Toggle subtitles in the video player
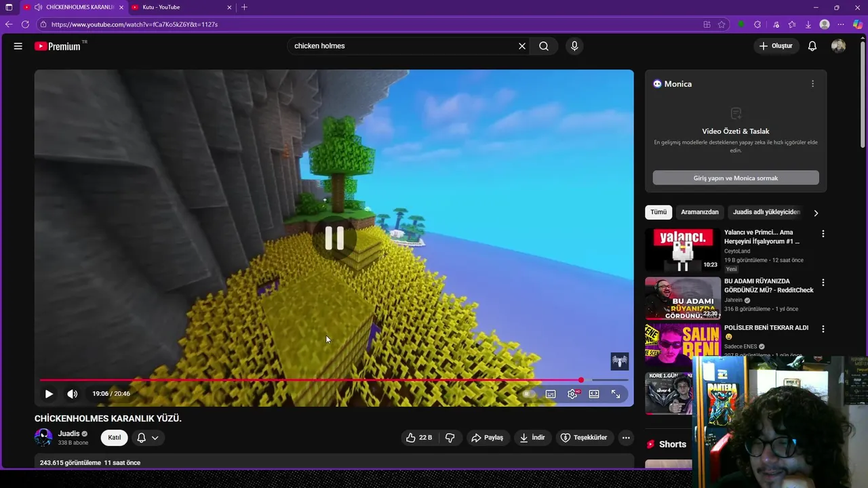The width and height of the screenshot is (868, 488). click(551, 394)
